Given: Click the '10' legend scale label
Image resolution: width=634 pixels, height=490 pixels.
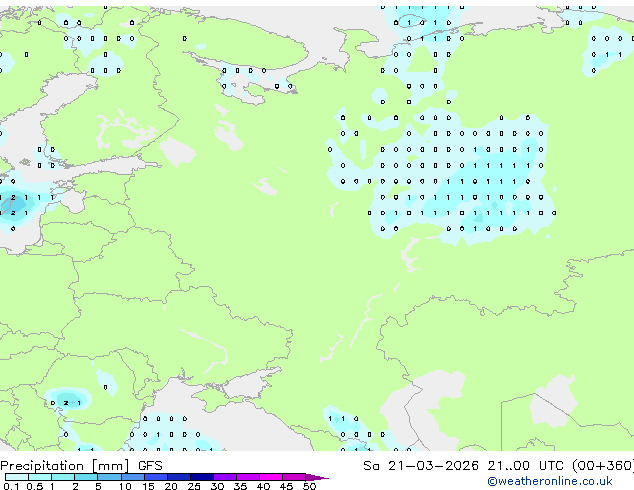Looking at the screenshot, I should [x=125, y=486].
